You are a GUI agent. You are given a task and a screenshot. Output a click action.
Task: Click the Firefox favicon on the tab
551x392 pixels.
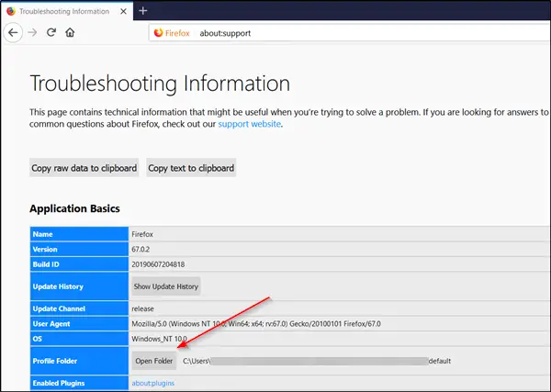(11, 11)
